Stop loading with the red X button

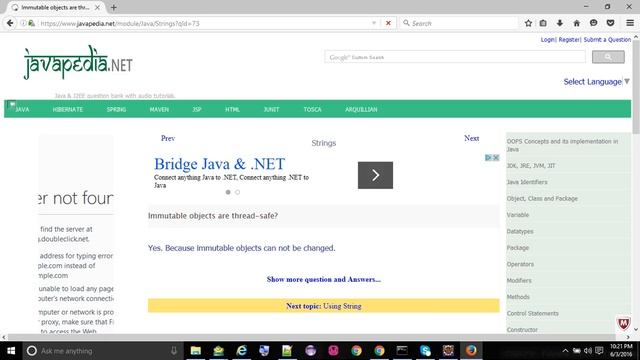(x=388, y=23)
